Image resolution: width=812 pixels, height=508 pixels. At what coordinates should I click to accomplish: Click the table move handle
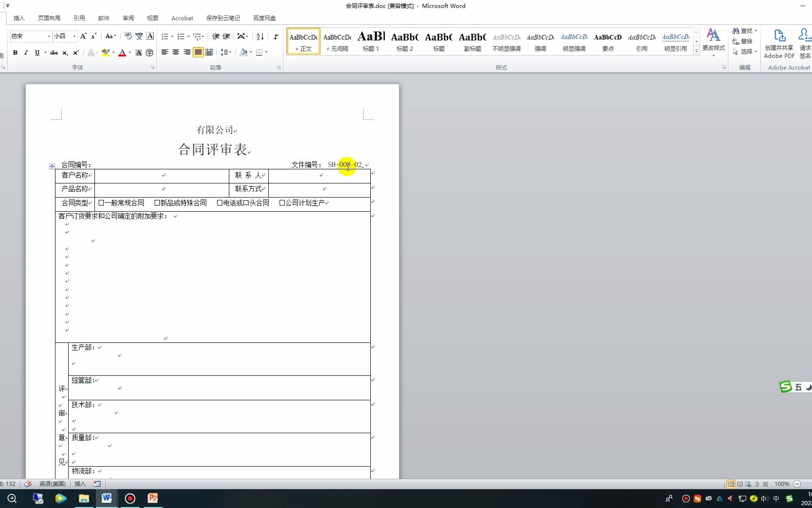pos(52,166)
